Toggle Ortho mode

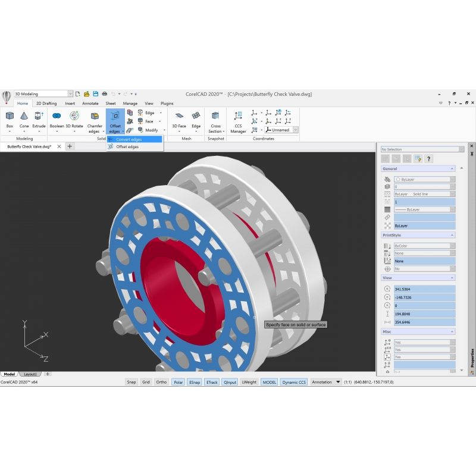tap(161, 382)
